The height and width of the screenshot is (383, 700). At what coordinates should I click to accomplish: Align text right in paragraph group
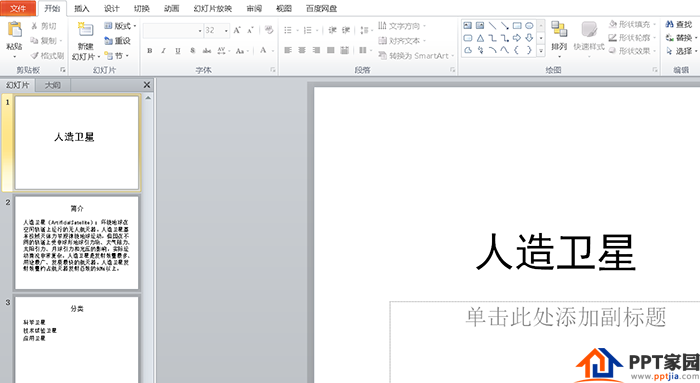pos(316,50)
